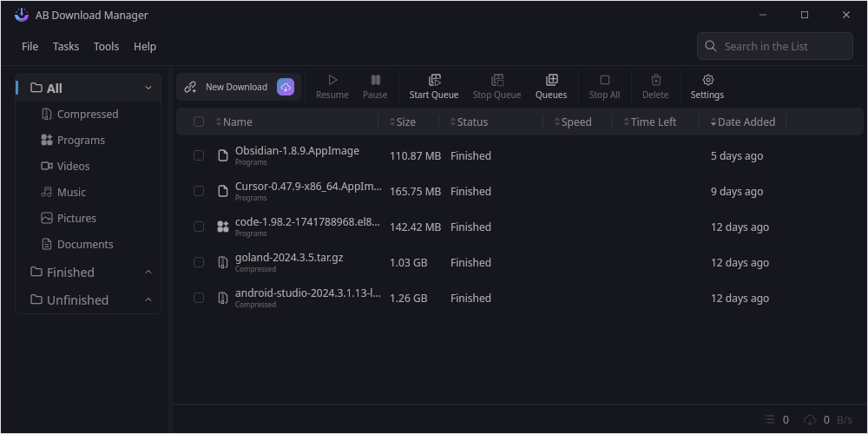Click the 1.03 GB size cell

click(409, 262)
